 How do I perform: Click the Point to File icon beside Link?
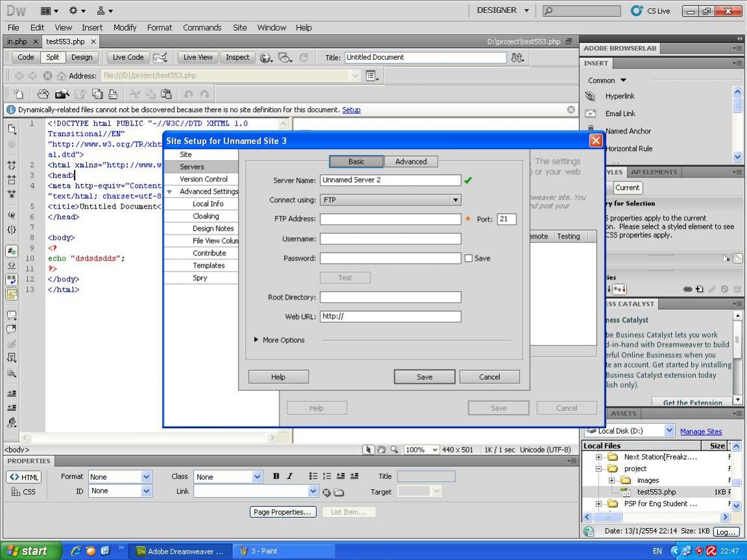point(326,493)
